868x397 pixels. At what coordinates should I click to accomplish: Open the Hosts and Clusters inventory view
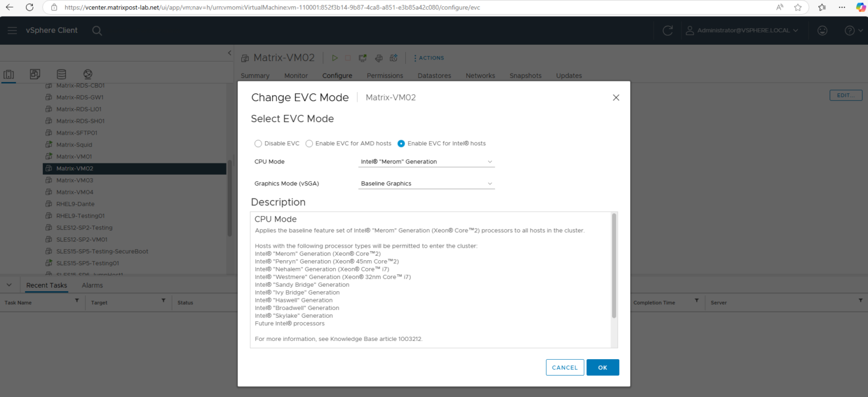pyautogui.click(x=8, y=74)
